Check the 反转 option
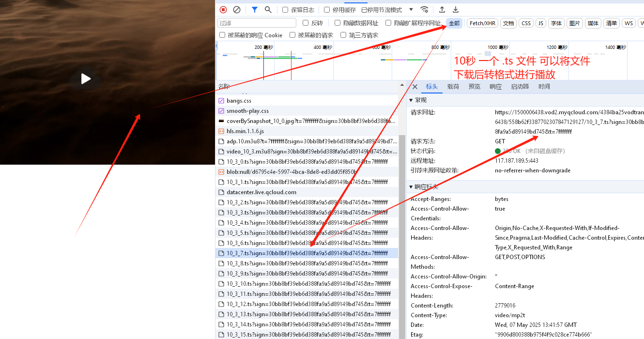This screenshot has width=644, height=339. coord(306,23)
